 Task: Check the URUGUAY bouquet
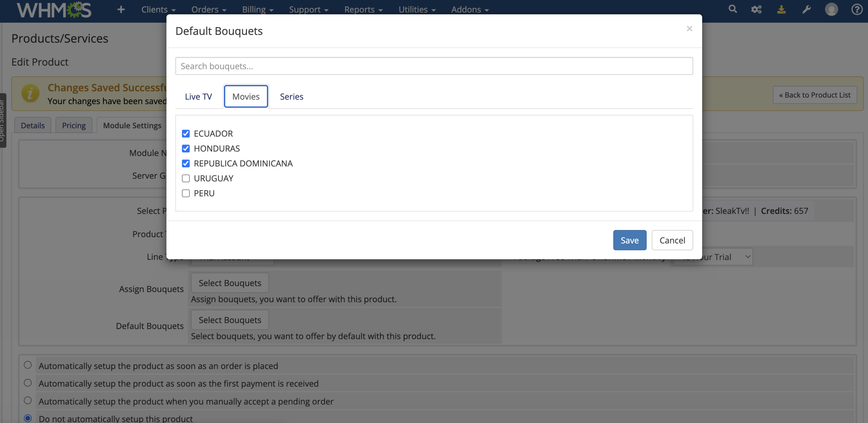click(x=186, y=178)
